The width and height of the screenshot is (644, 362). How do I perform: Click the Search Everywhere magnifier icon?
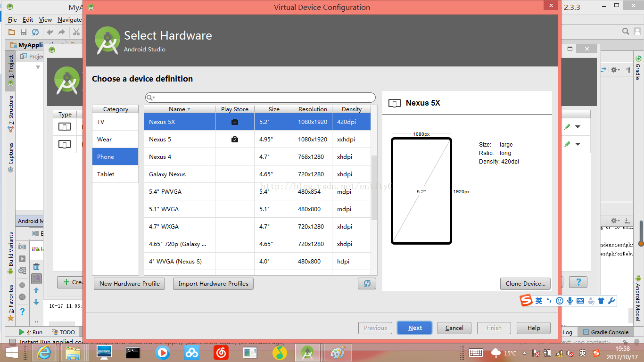point(626,32)
